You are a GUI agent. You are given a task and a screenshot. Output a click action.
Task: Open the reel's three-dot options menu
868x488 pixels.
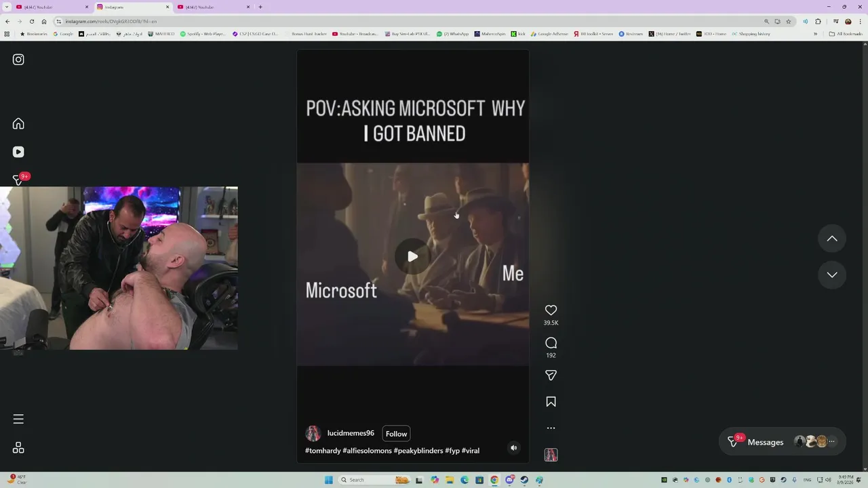(551, 428)
